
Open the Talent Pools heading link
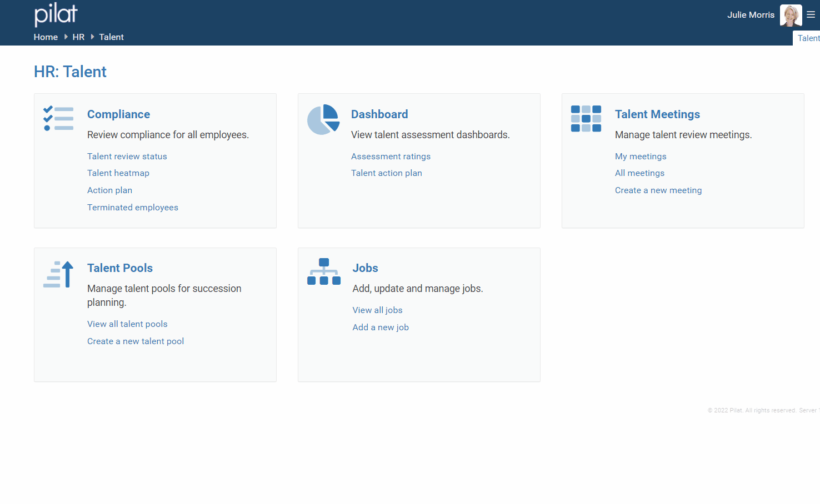(x=120, y=268)
